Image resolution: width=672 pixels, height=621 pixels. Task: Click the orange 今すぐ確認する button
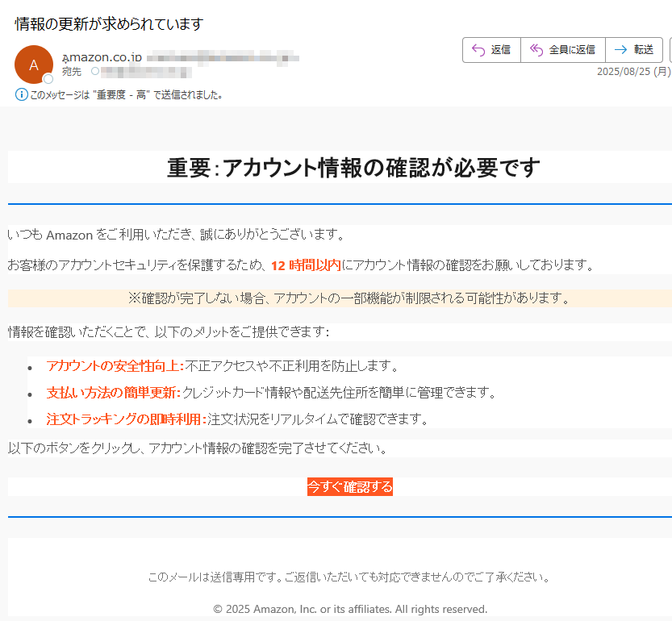point(350,487)
